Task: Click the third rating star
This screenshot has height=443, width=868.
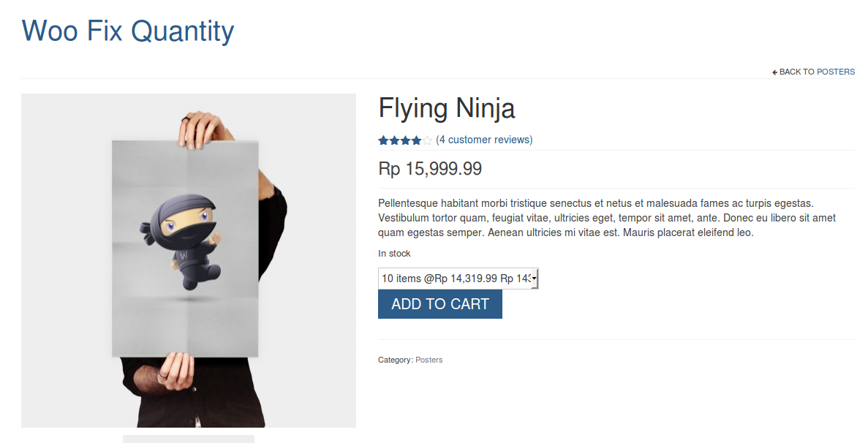Action: pyautogui.click(x=405, y=140)
